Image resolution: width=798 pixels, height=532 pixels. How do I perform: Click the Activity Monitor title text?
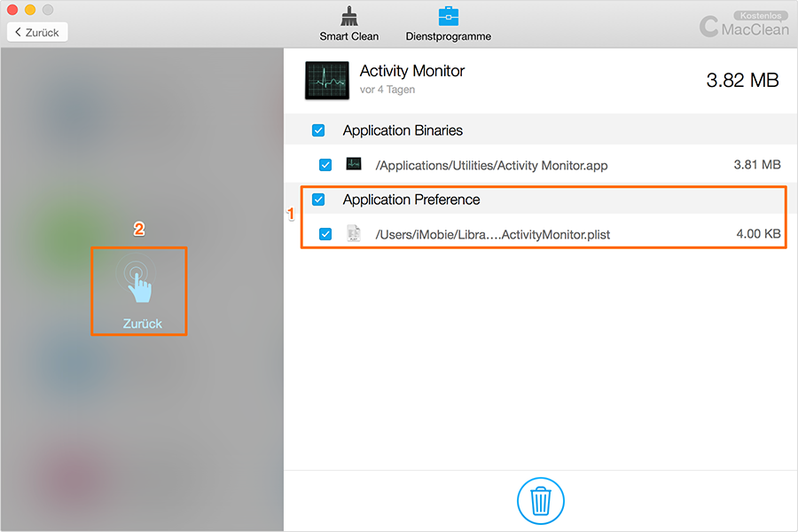[412, 71]
